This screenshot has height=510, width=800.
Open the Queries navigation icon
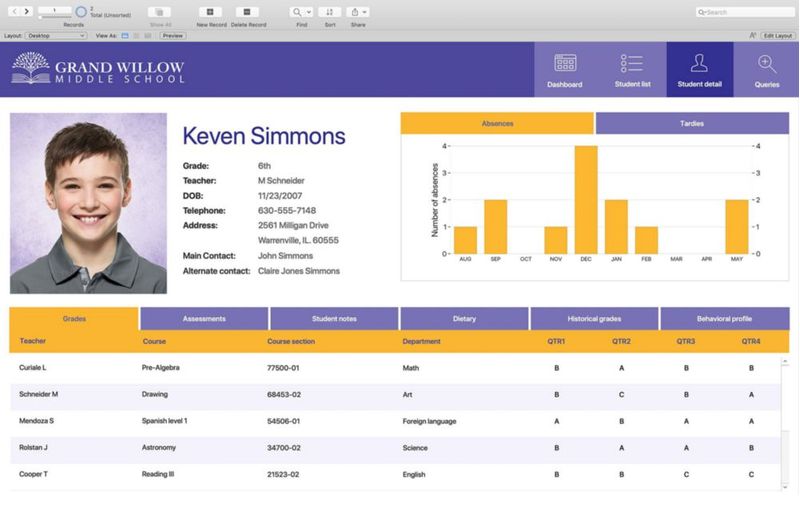coord(766,70)
